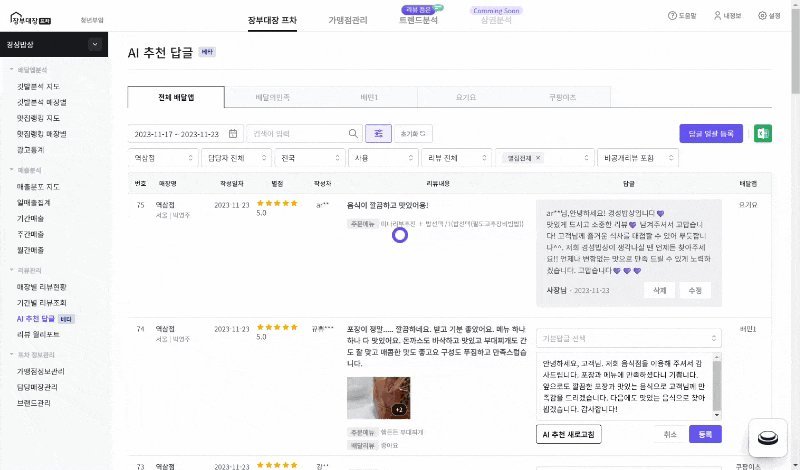Open 상권분석 top menu
This screenshot has width=800, height=470.
[496, 20]
